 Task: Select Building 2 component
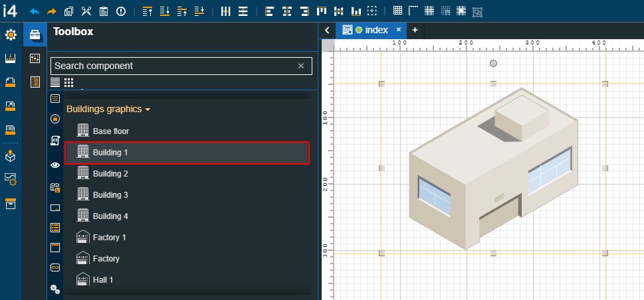point(187,174)
